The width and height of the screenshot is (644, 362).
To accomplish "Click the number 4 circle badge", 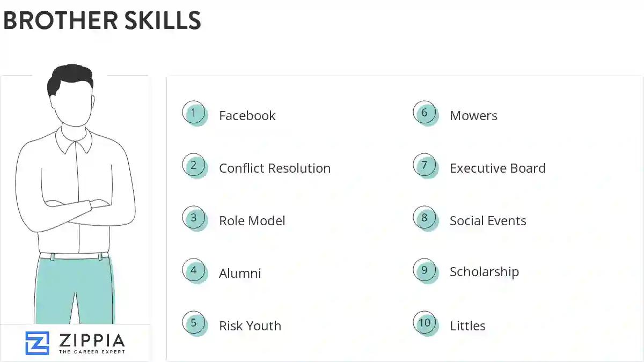I will click(x=194, y=271).
